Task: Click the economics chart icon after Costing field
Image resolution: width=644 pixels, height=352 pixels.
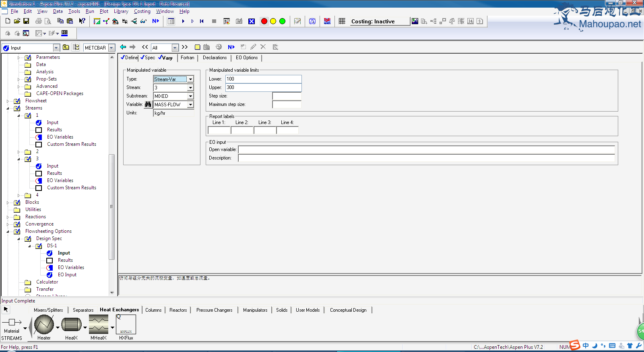Action: (415, 21)
